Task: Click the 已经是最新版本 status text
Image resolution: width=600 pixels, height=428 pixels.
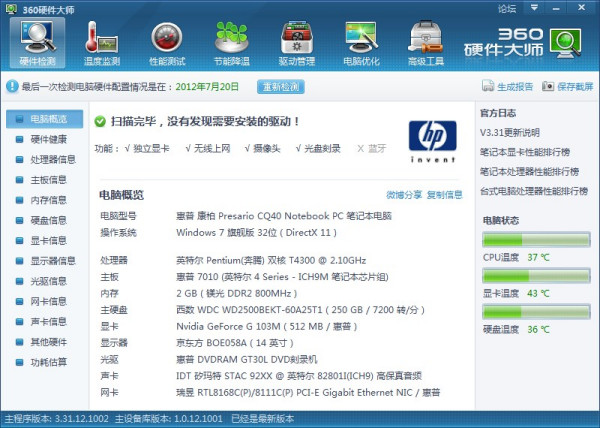Action: pos(263,419)
